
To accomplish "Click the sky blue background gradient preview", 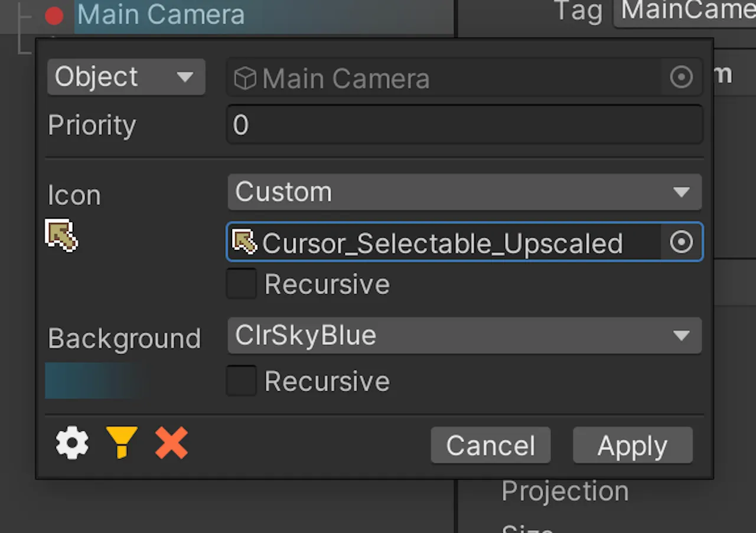I will tap(94, 381).
